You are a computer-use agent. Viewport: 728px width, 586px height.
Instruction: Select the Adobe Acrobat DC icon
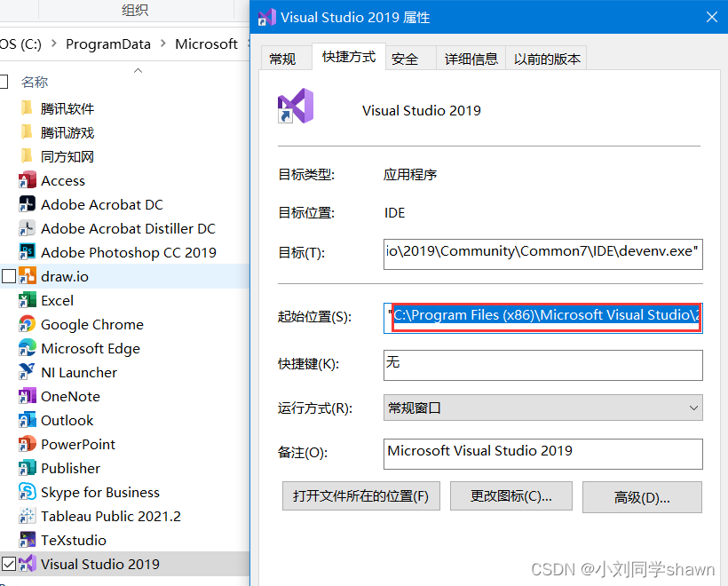click(28, 204)
